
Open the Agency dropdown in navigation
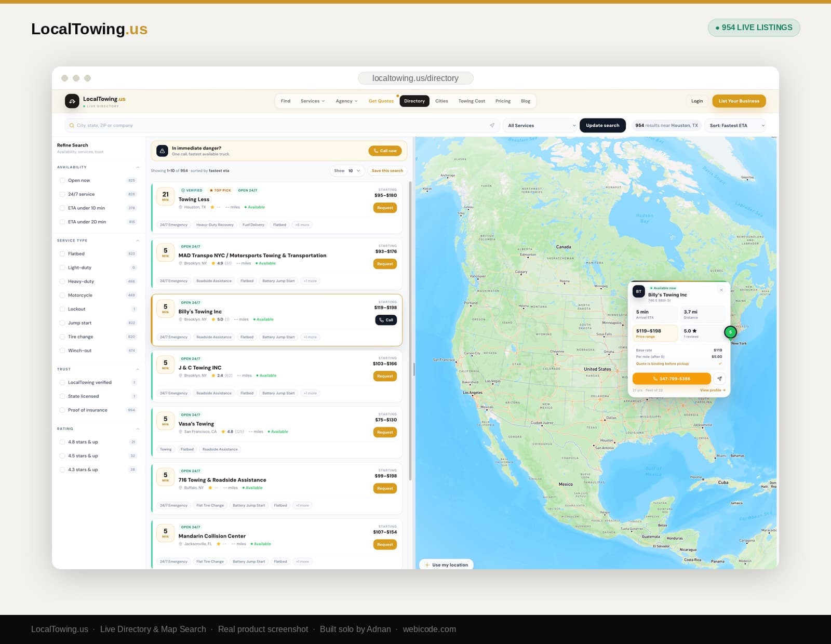[x=346, y=101]
